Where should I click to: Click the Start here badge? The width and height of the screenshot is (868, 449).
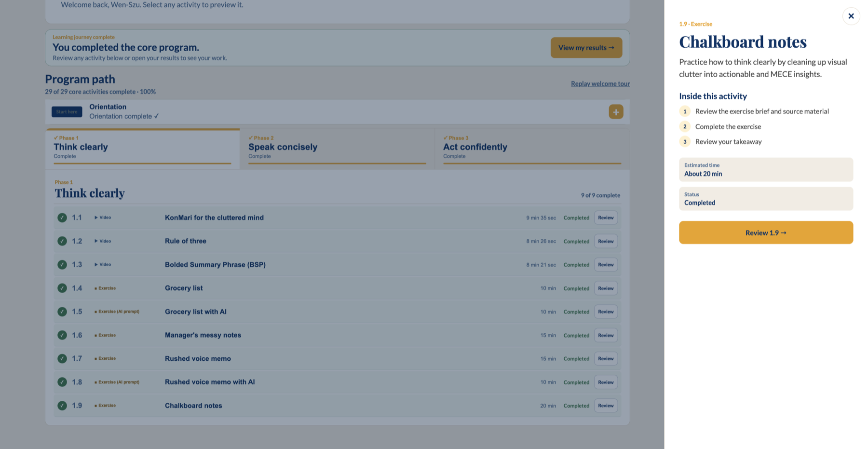(x=67, y=112)
